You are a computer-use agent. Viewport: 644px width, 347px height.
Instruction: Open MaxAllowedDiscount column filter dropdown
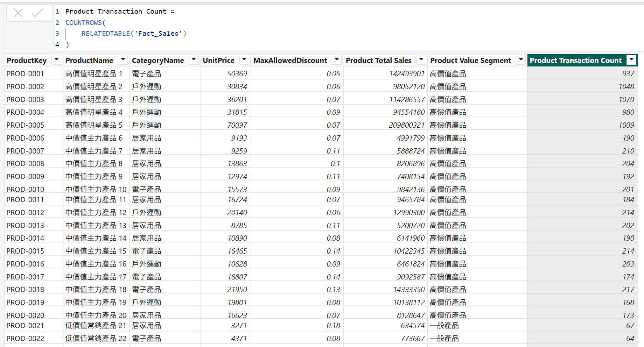pos(337,59)
